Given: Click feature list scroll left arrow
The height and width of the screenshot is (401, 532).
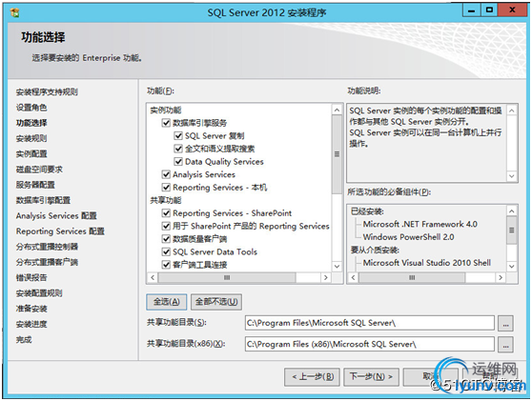Looking at the screenshot, I should click(153, 277).
